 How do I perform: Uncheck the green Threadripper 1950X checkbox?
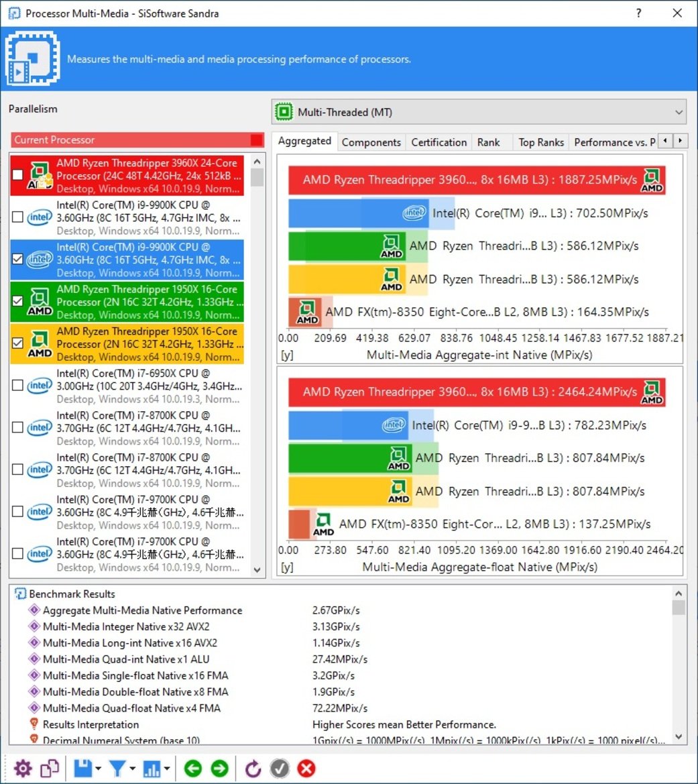[x=17, y=301]
